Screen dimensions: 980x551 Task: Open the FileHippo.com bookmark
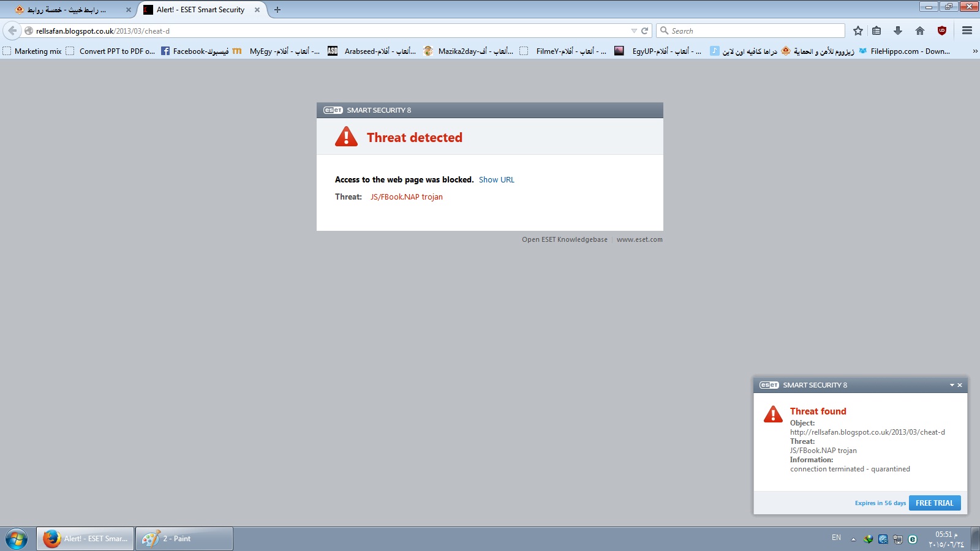point(904,51)
